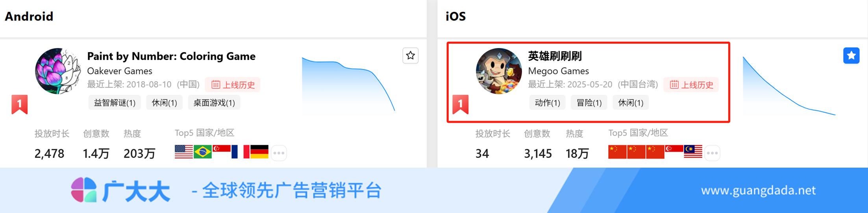Open the Megoo Games developer link
The height and width of the screenshot is (213, 868).
tap(559, 71)
